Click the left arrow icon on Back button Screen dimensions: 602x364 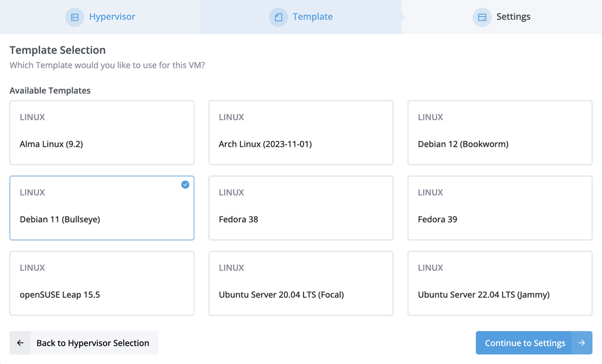[20, 343]
